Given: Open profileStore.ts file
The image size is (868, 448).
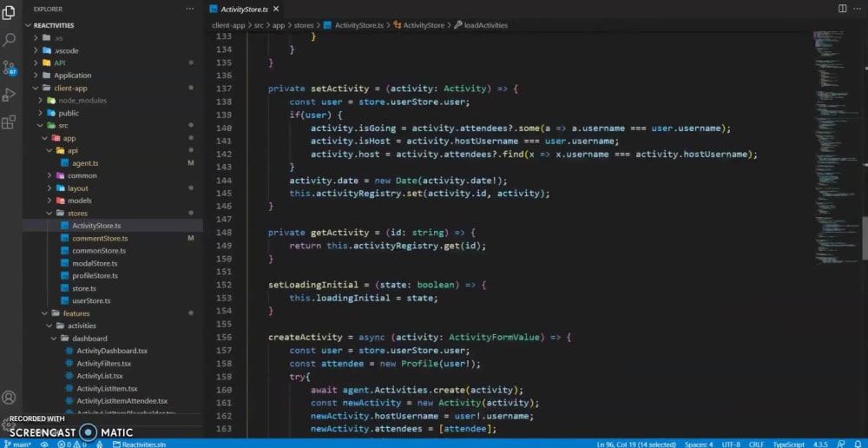Looking at the screenshot, I should (113, 275).
